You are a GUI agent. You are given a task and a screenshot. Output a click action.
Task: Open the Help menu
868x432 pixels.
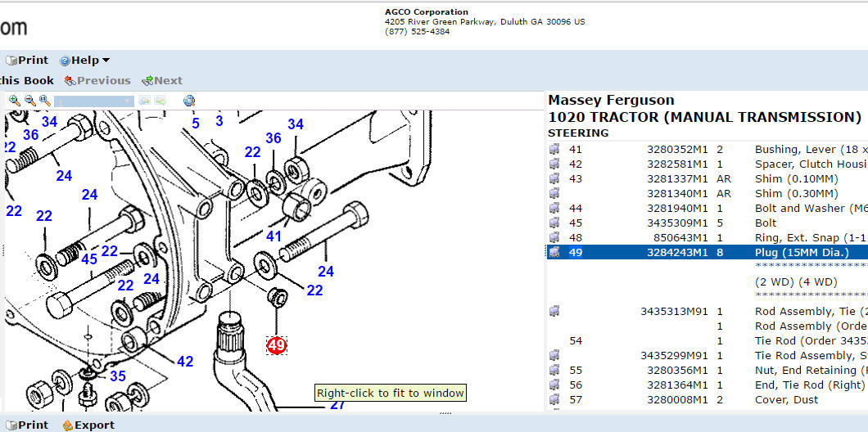tap(84, 61)
